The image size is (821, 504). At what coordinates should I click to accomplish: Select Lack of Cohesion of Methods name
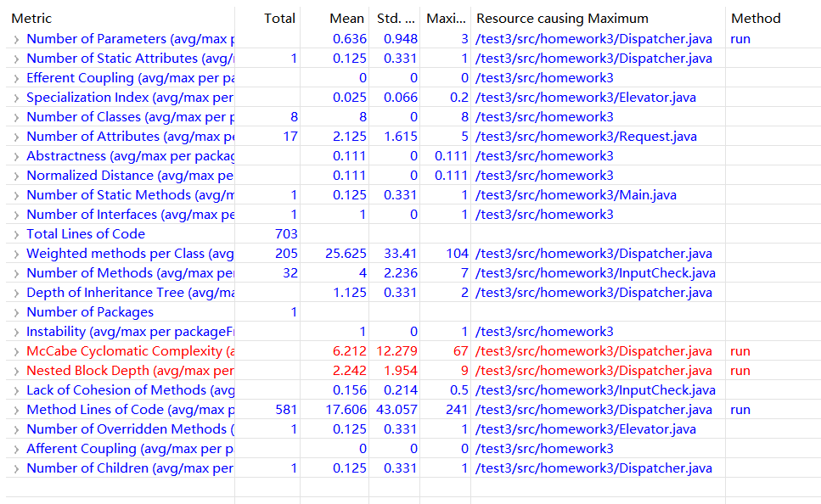pyautogui.click(x=130, y=390)
